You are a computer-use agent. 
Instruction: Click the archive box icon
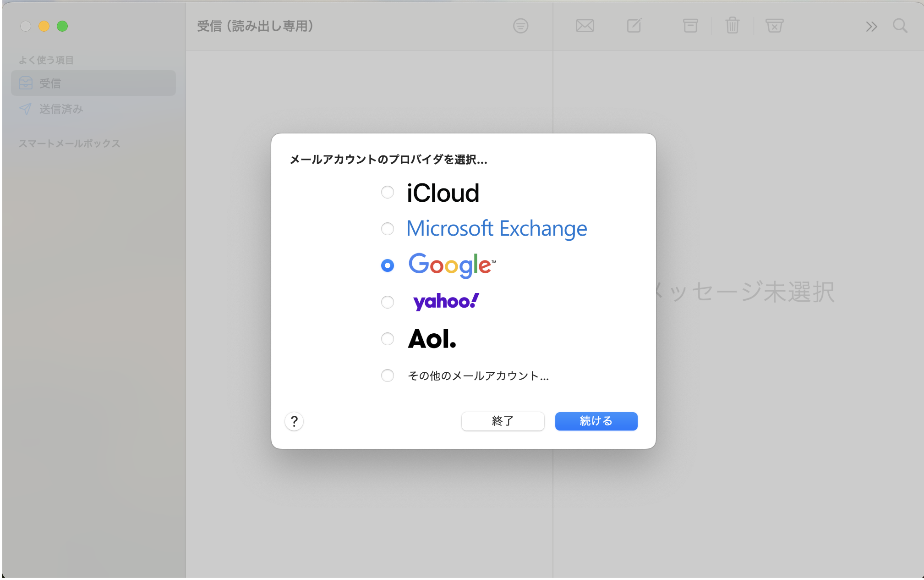pyautogui.click(x=690, y=26)
